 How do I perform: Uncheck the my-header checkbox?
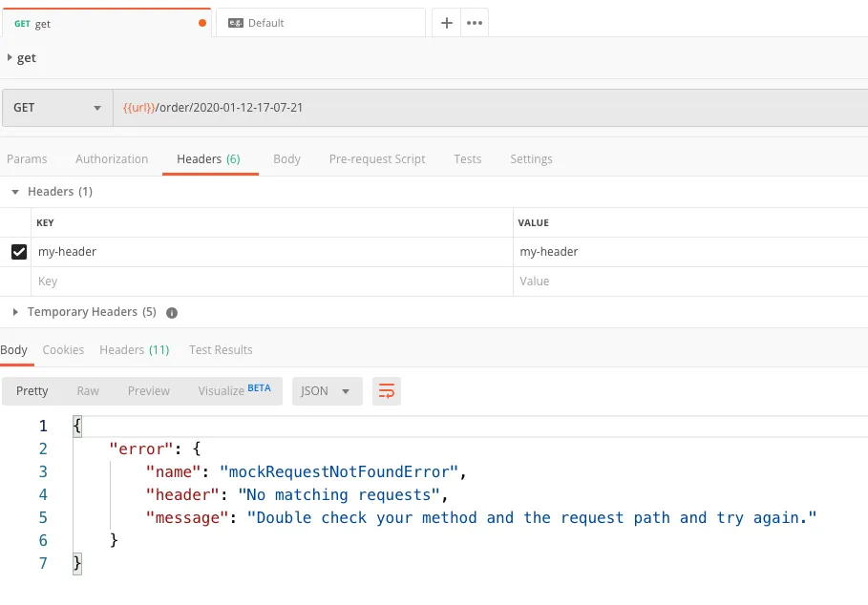click(x=19, y=252)
